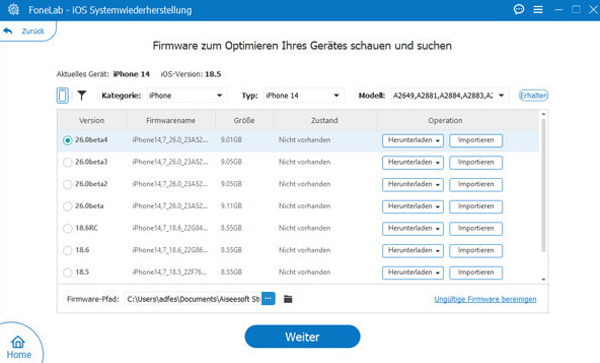Sort by the Firmwarename column header

click(171, 120)
